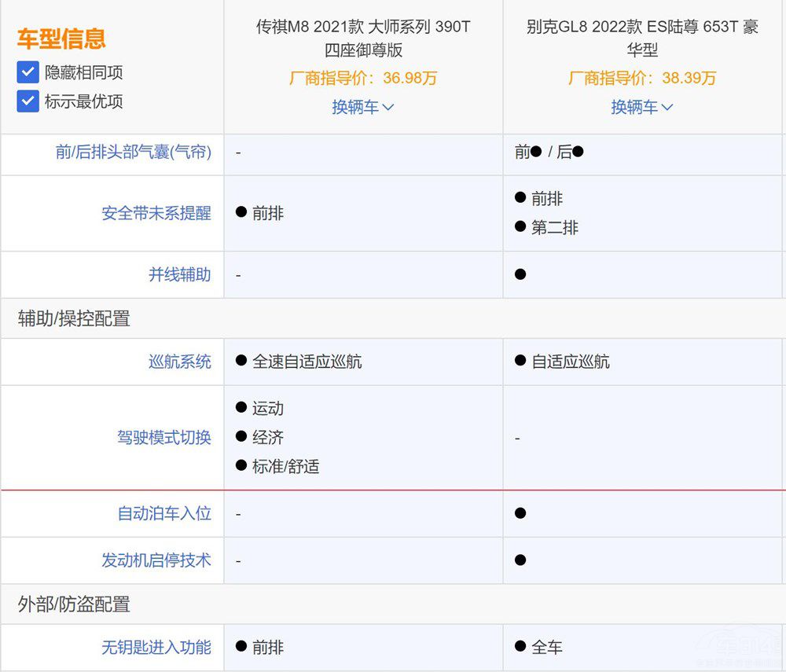This screenshot has height=672, width=786.
Task: Open the 发动机启停技术 parameter link
Action: [156, 560]
